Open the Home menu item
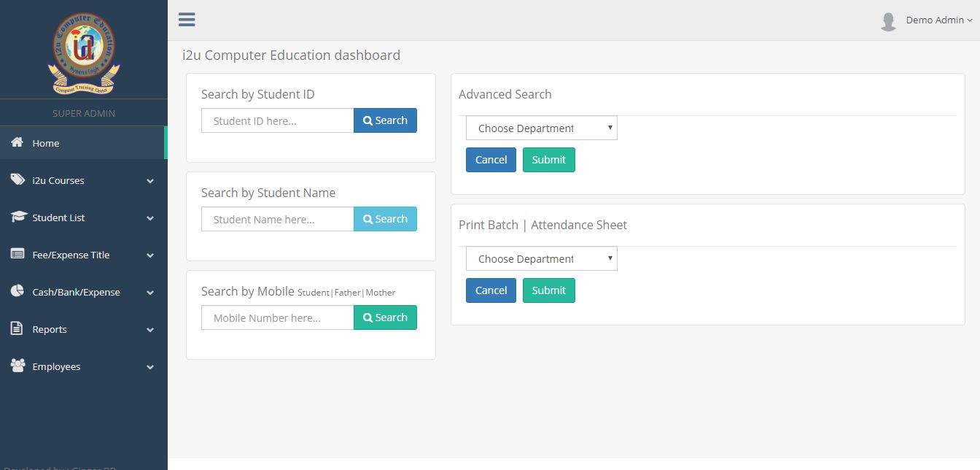 84,143
